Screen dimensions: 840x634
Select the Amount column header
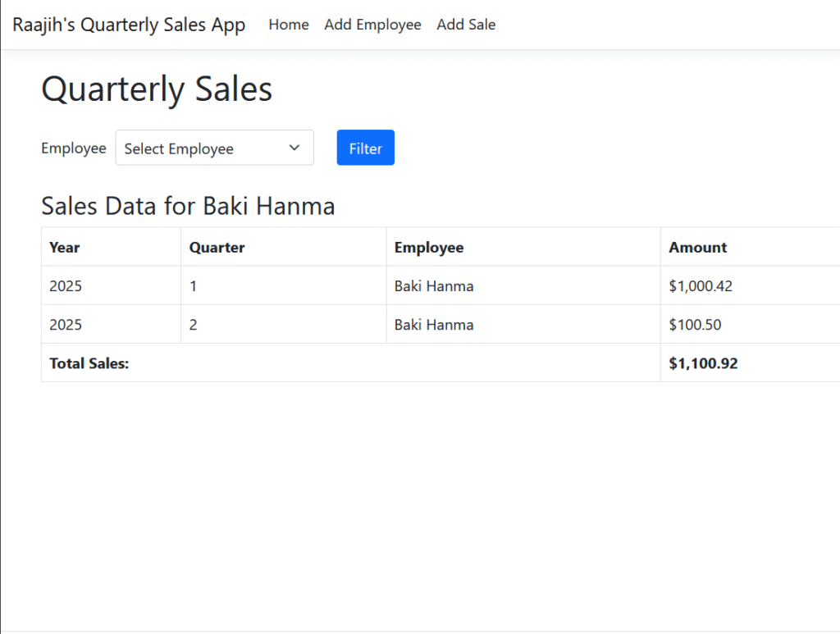(x=697, y=248)
